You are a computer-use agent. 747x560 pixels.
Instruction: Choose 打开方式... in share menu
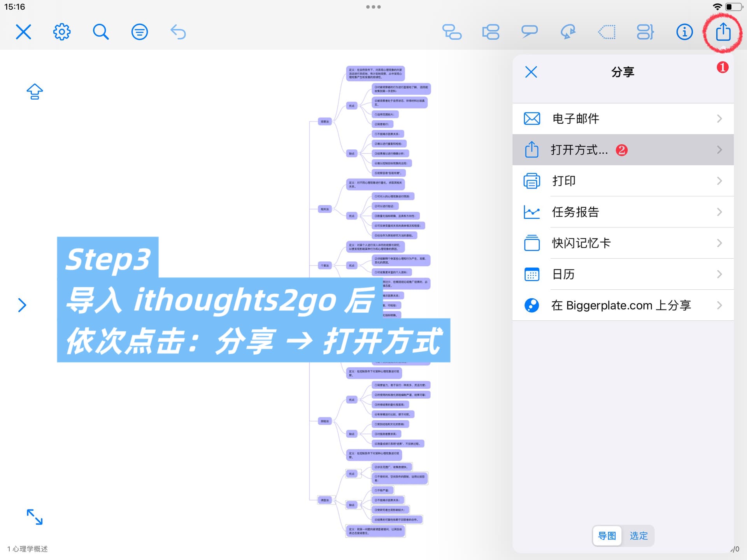(623, 150)
